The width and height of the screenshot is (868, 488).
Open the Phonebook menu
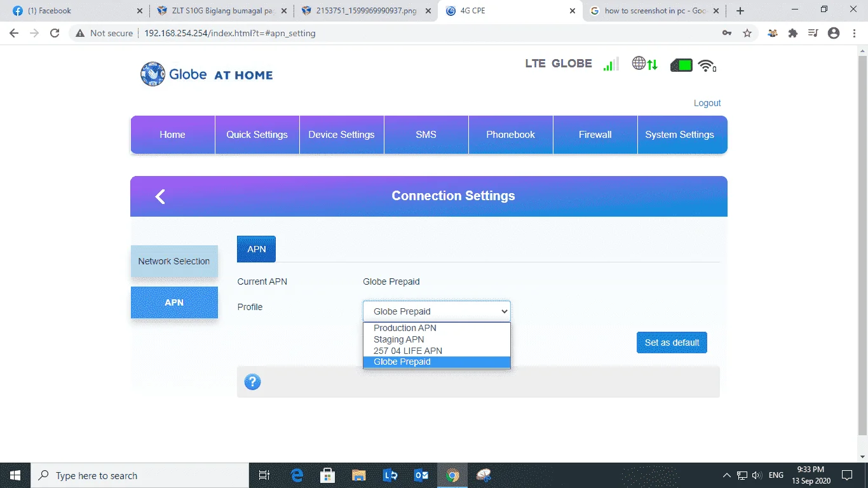click(510, 135)
